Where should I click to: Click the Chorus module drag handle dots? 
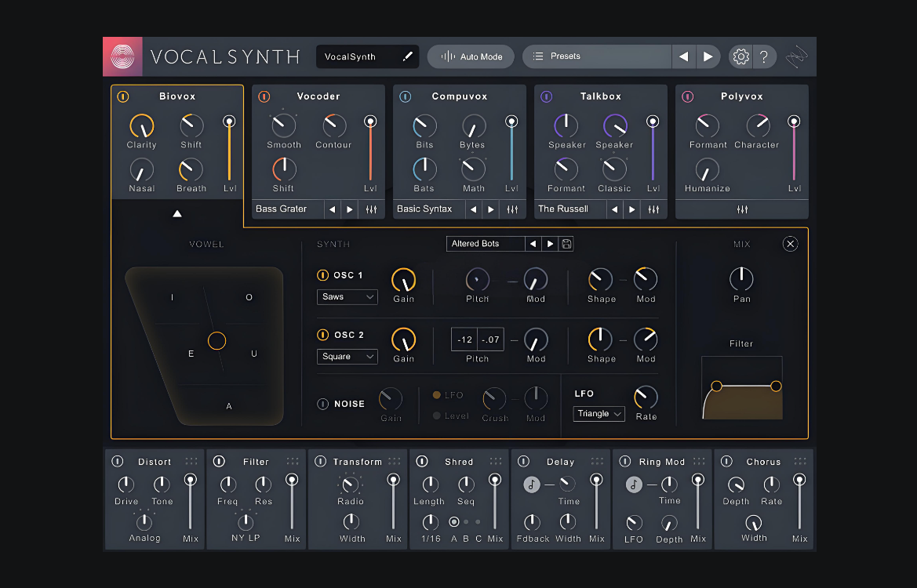(x=800, y=461)
